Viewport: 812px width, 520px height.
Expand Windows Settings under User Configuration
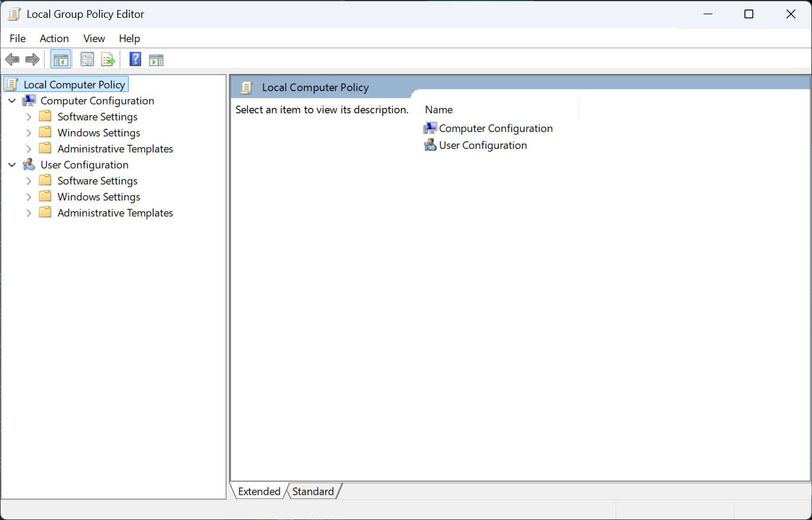(28, 197)
